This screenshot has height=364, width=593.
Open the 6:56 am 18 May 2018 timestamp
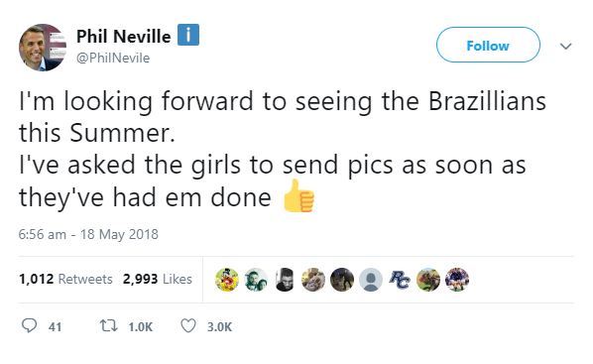(88, 234)
